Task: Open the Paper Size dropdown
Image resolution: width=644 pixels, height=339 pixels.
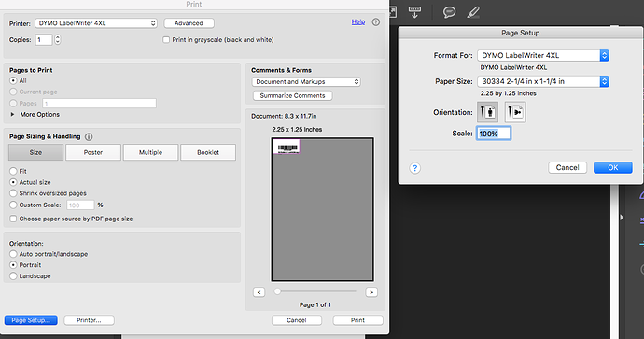Action: pos(543,81)
